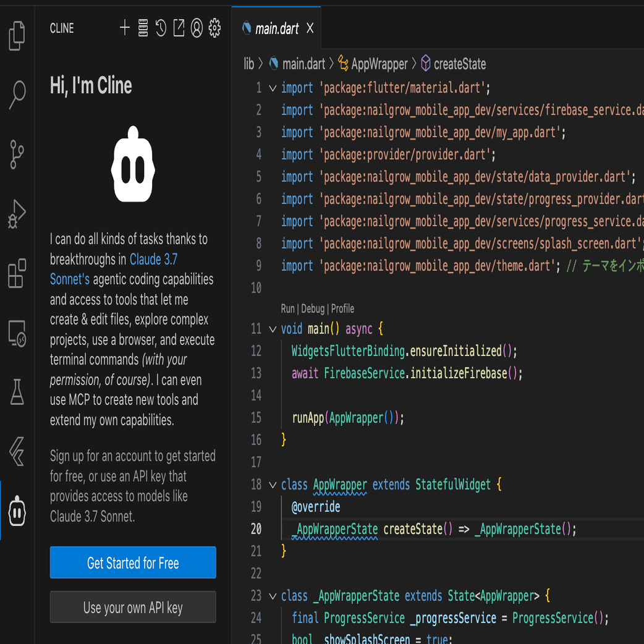Click 'package:provider/provider.dart' import on line 4
The image size is (644, 644).
pos(405,155)
